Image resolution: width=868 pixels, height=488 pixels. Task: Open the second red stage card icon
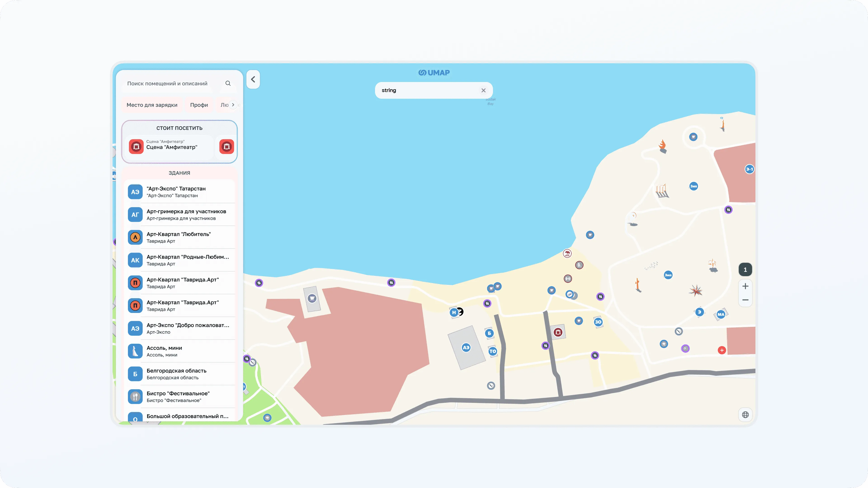tap(226, 147)
